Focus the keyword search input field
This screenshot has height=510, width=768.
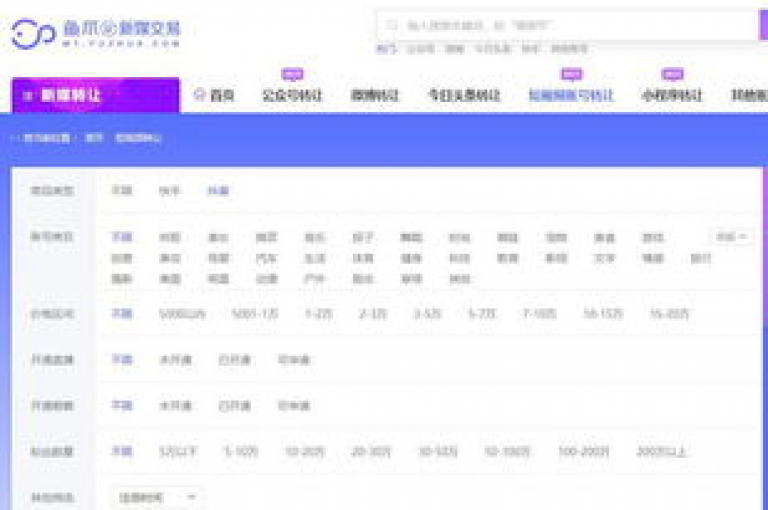pyautogui.click(x=568, y=25)
